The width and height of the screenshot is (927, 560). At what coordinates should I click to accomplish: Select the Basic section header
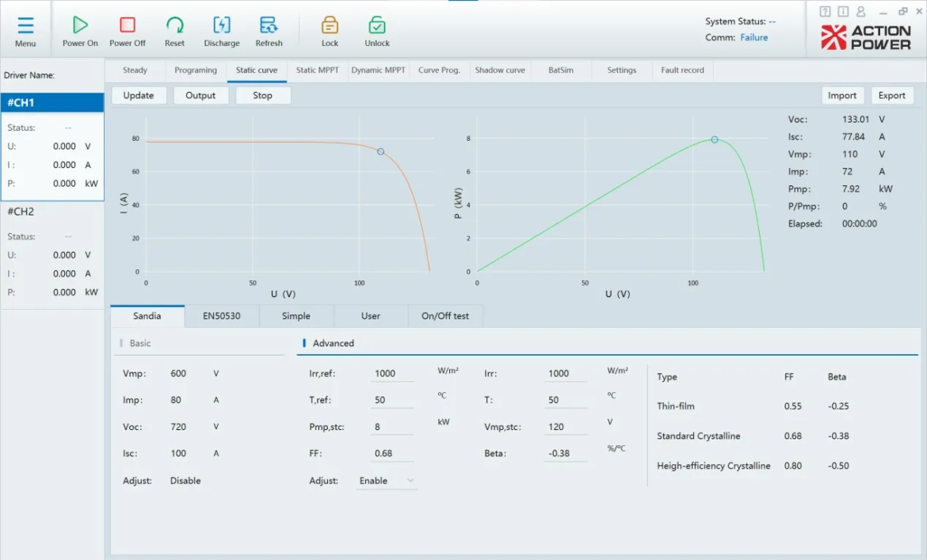coord(199,343)
